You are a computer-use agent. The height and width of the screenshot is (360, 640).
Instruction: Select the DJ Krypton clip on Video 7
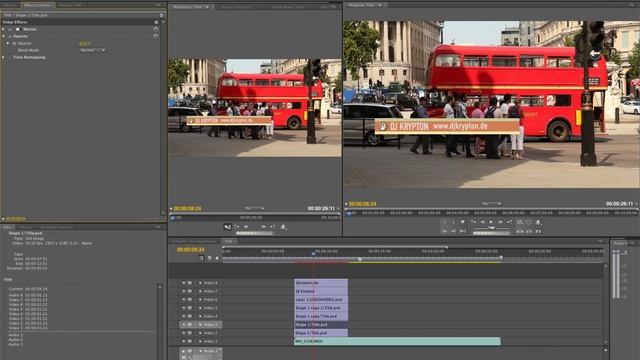point(321,291)
